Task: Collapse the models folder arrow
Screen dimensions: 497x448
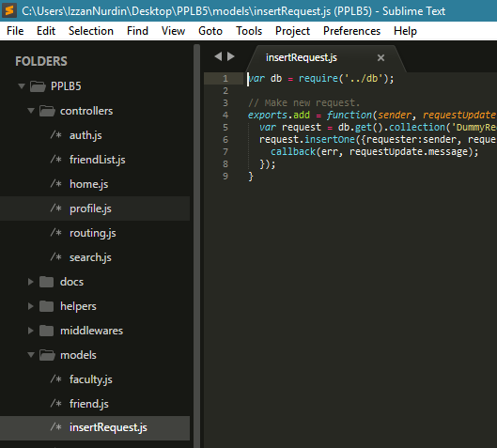Action: pyautogui.click(x=31, y=355)
